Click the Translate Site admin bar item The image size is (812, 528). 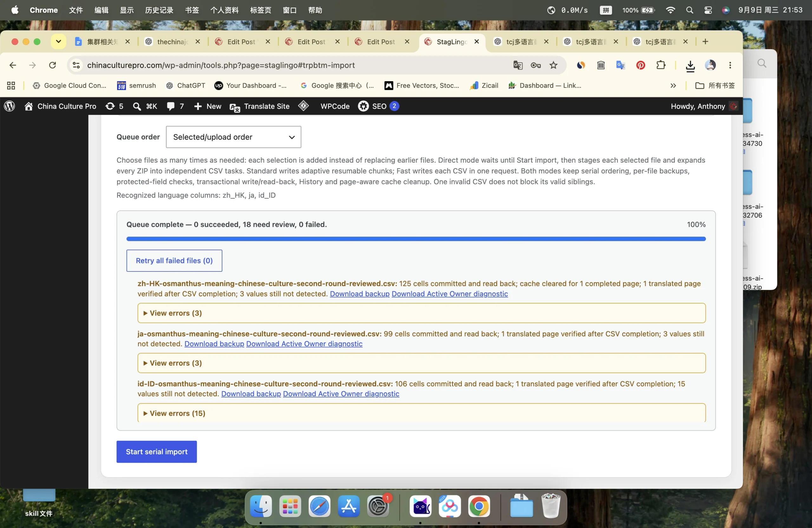pos(259,107)
